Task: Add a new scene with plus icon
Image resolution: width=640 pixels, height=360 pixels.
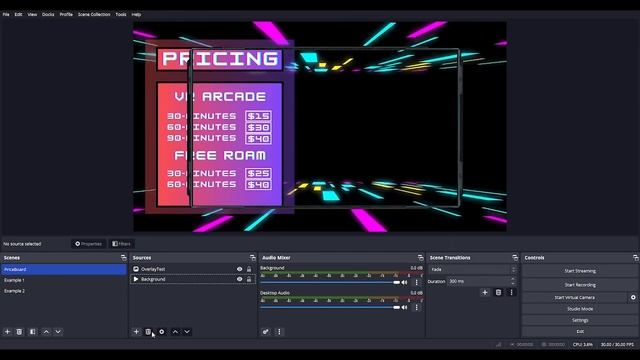Action: point(7,332)
